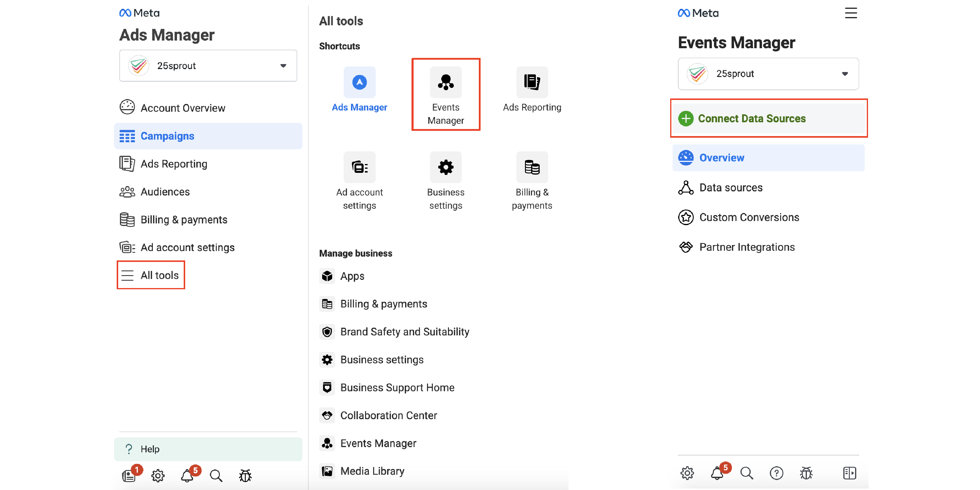Click notifications bell in Events Manager footer
Screen dimensions: 980x490
(x=717, y=473)
